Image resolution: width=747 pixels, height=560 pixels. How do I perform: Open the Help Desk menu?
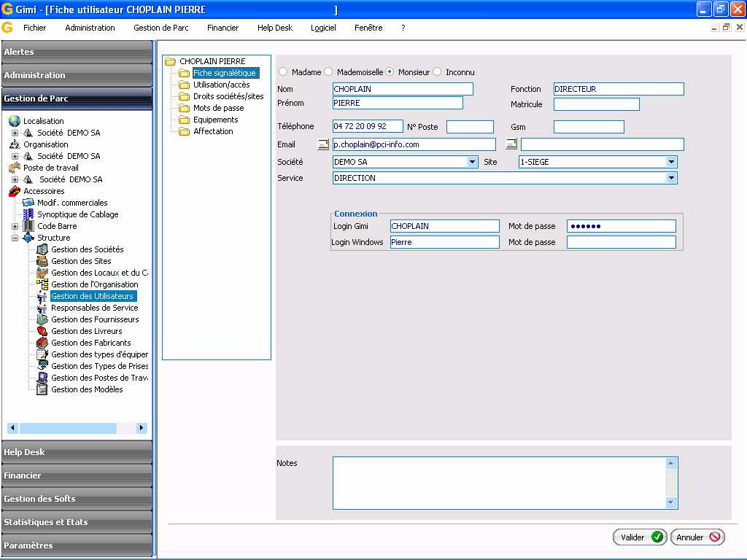coord(274,28)
